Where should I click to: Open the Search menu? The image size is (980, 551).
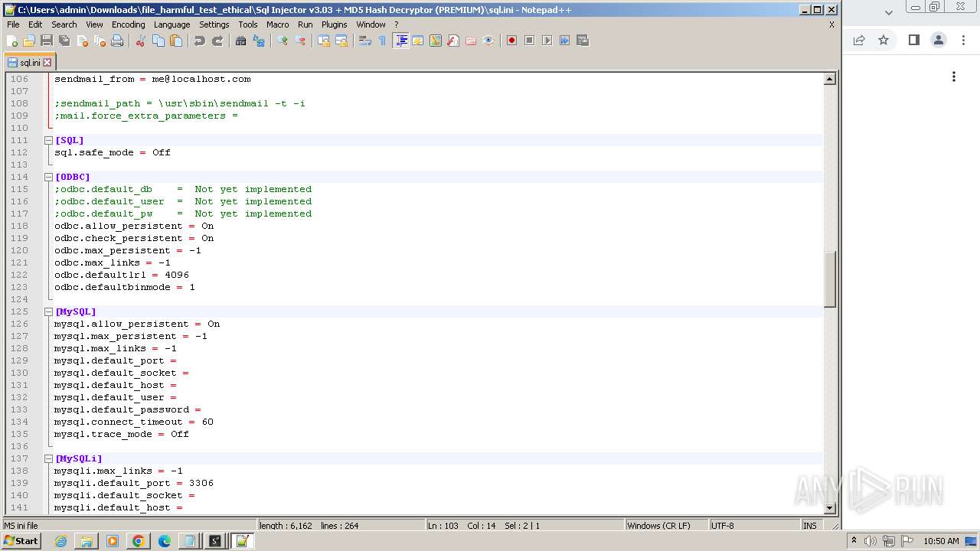(x=64, y=24)
